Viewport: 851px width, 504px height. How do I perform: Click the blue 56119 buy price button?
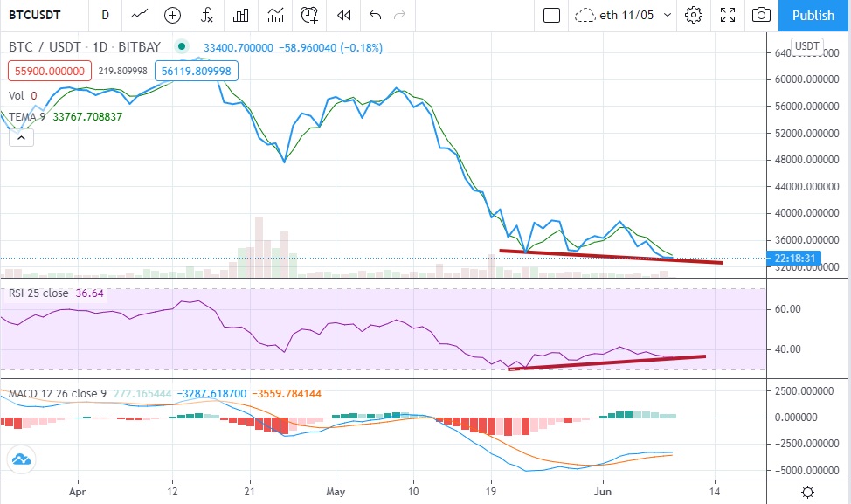[196, 72]
